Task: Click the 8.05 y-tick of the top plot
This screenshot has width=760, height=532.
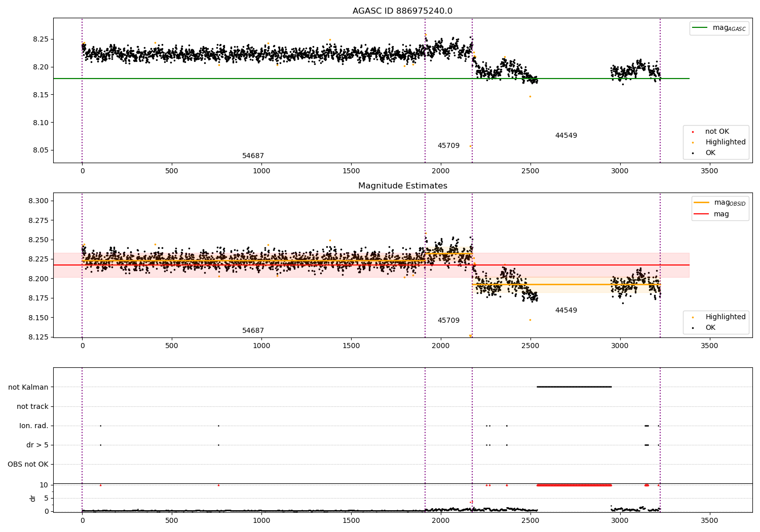Action: [41, 150]
